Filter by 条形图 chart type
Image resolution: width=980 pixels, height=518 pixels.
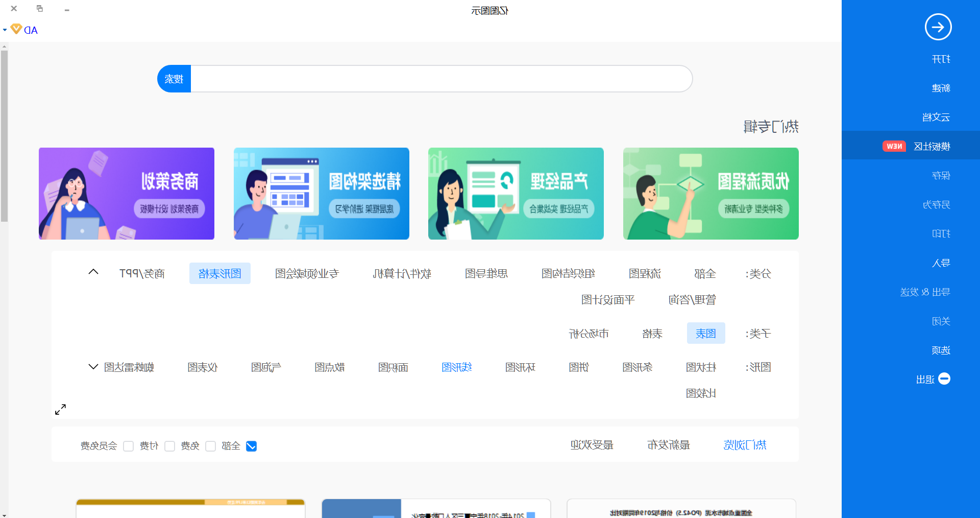tap(637, 367)
